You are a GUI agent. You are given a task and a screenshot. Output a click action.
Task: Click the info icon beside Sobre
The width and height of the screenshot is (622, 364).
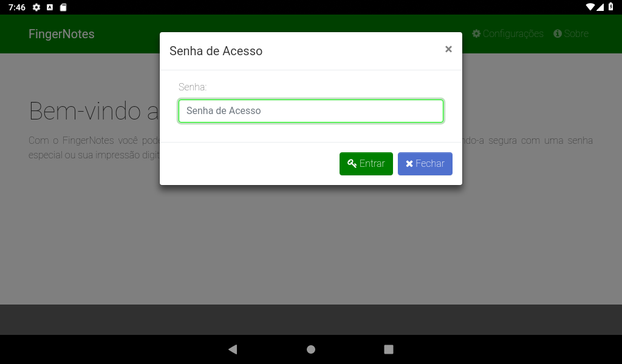click(x=558, y=33)
